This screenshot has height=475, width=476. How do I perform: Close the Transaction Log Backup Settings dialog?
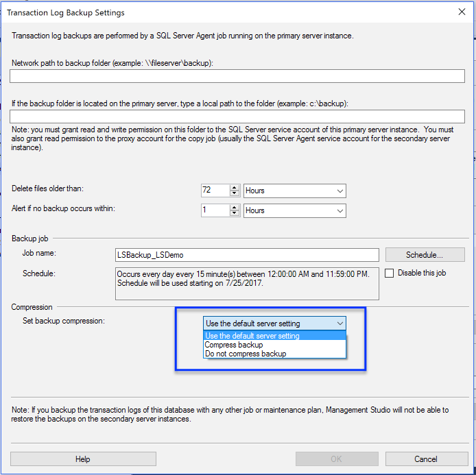[x=461, y=12]
